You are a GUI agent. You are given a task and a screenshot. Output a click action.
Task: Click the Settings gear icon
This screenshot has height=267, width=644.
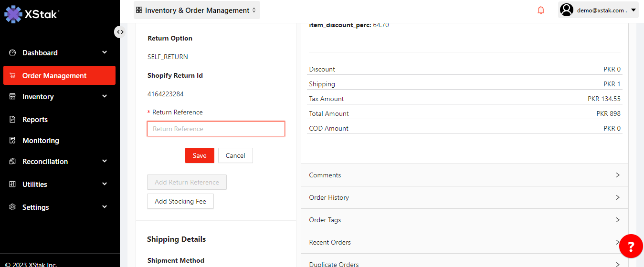point(13,207)
